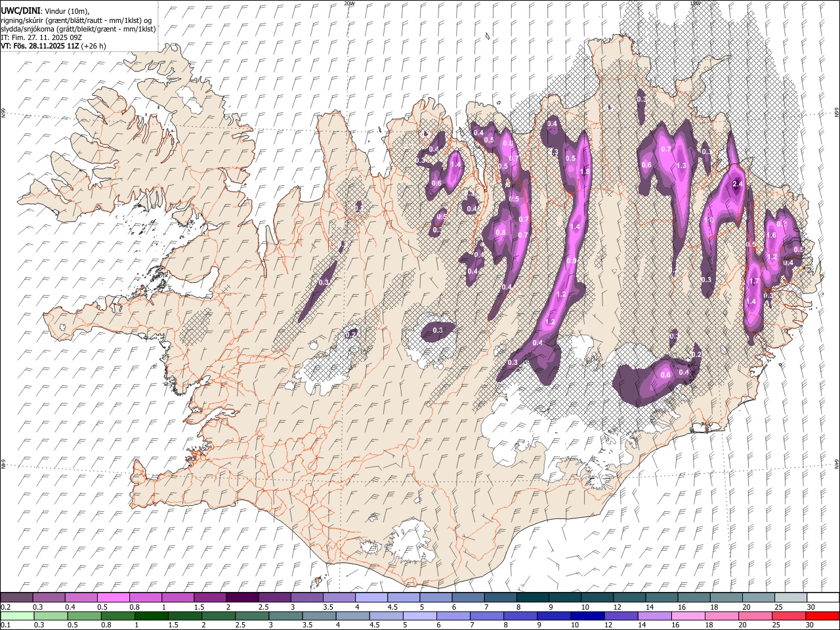Select darkest purple 2 swatch in upper legend
This screenshot has width=840, height=630.
(242, 597)
